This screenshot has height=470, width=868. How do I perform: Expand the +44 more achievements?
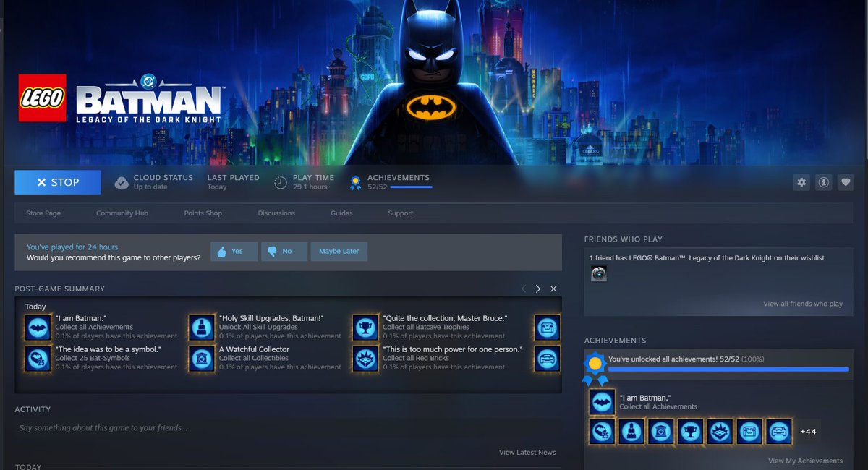click(808, 432)
